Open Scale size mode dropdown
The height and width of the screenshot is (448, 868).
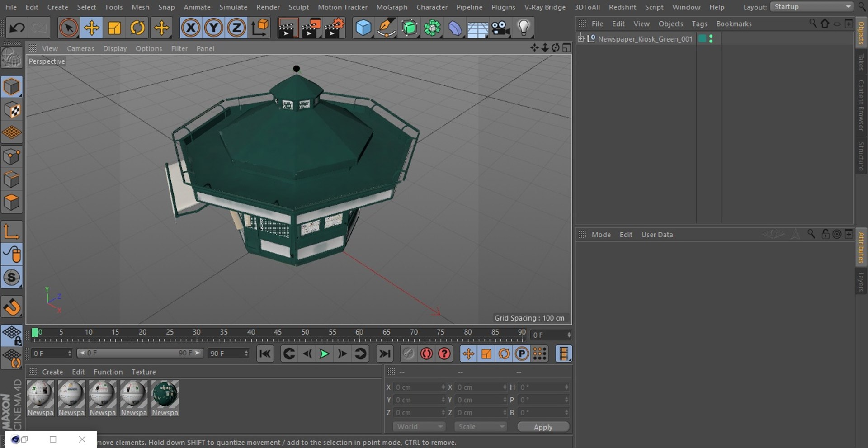(481, 427)
